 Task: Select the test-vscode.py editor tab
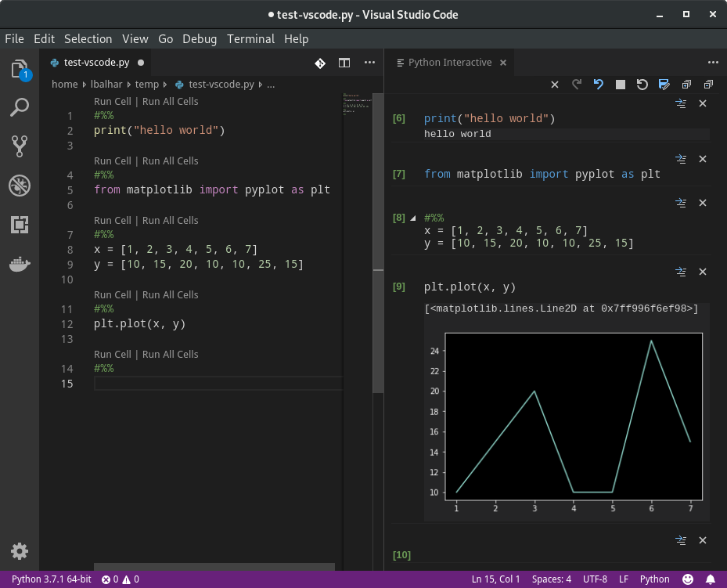pos(96,63)
